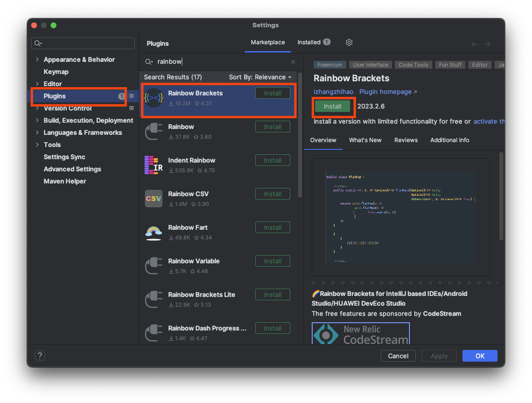This screenshot has width=532, height=403.
Task: Click the help question mark button
Action: (x=40, y=356)
